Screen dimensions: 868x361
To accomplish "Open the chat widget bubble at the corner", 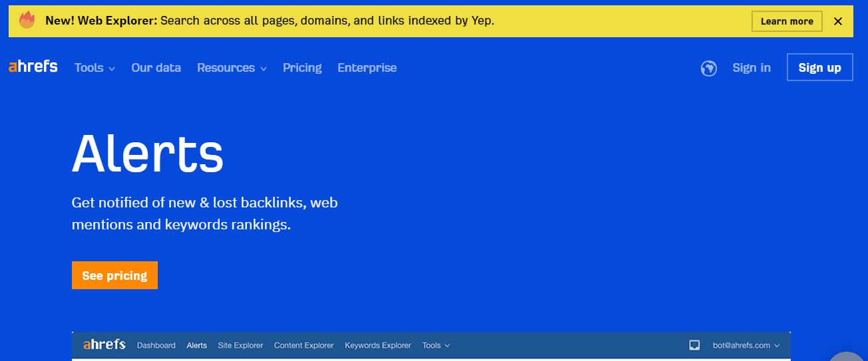I will pos(847,356).
